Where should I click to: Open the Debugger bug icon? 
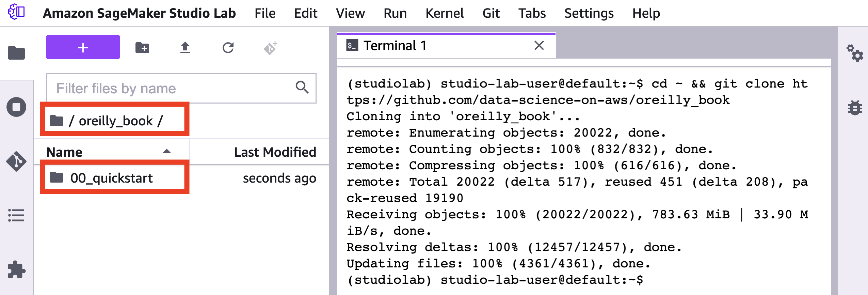click(855, 108)
